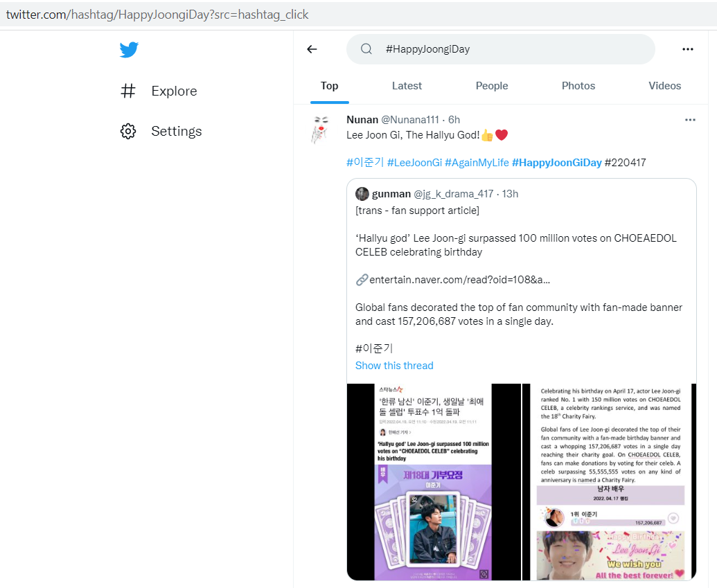Screen dimensions: 717x588
Task: Open the entertain.naver.com article link
Action: pyautogui.click(x=459, y=280)
